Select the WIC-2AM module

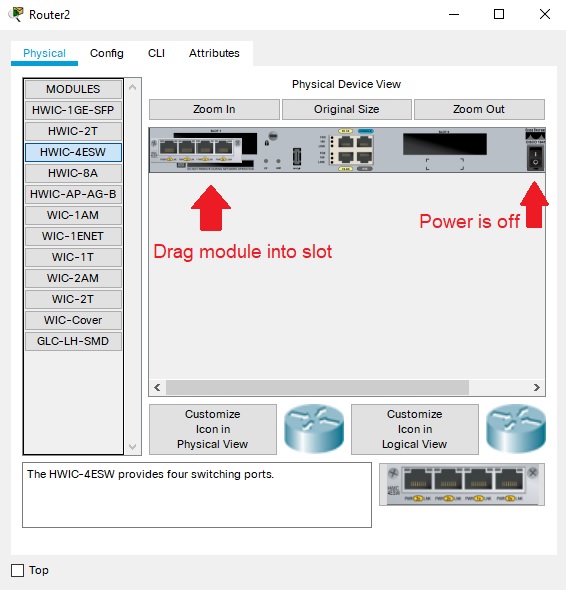coord(73,278)
